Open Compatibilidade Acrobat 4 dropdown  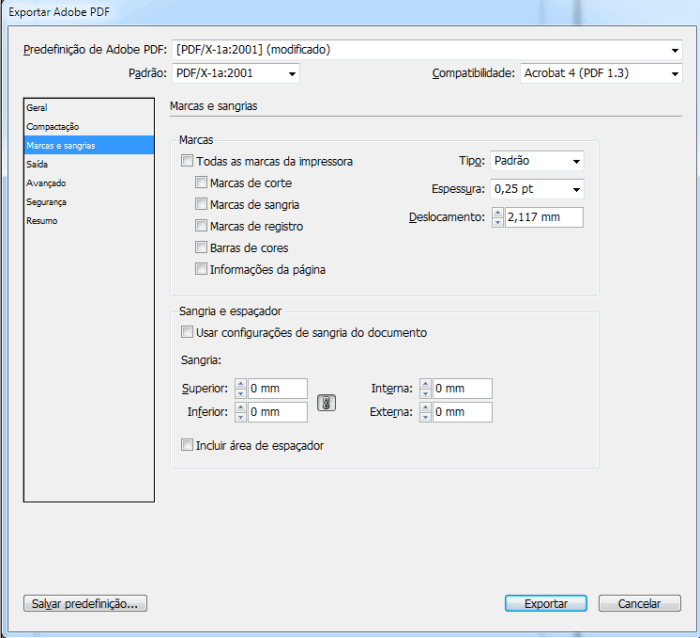[x=601, y=73]
